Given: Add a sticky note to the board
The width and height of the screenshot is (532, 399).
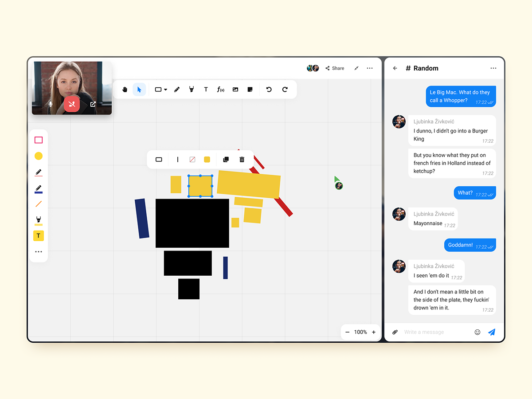Looking at the screenshot, I should click(x=250, y=90).
